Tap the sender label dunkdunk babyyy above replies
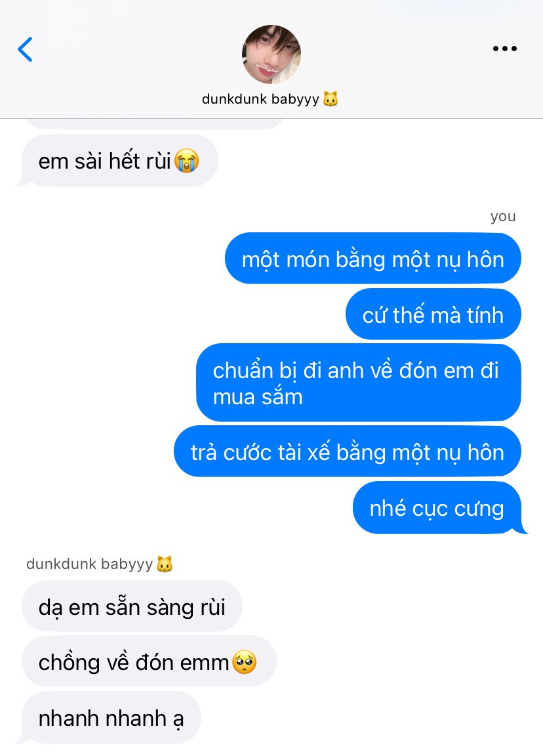 coord(90,564)
